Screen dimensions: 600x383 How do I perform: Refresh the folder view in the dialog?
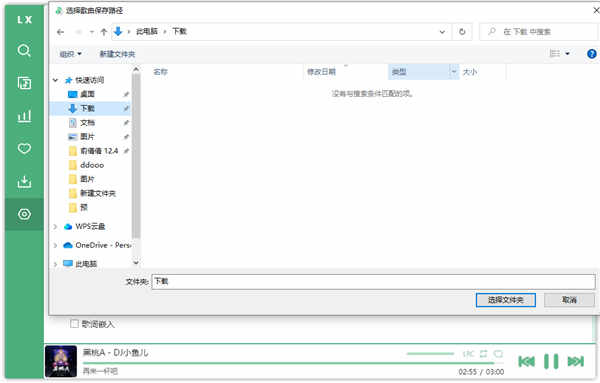(462, 32)
